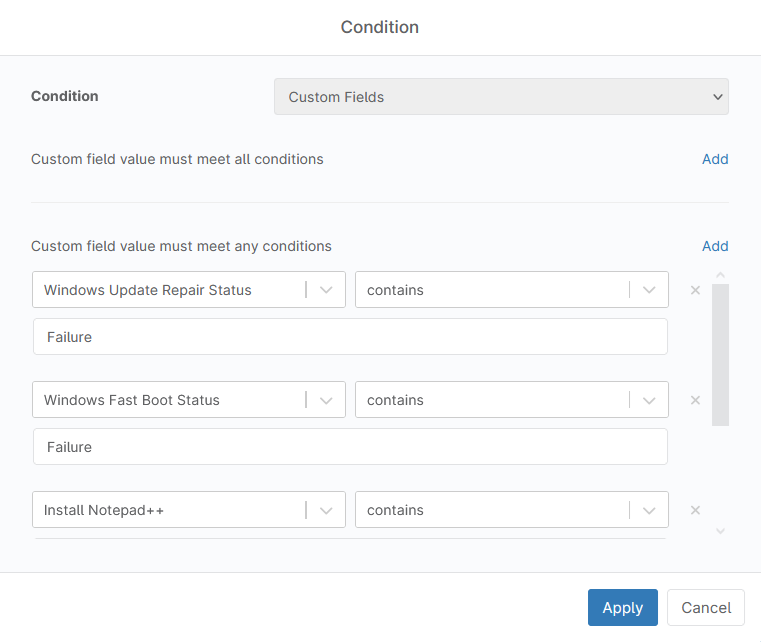This screenshot has height=642, width=761.
Task: Remove the Windows Fast Boot Status condition
Action: pos(695,400)
